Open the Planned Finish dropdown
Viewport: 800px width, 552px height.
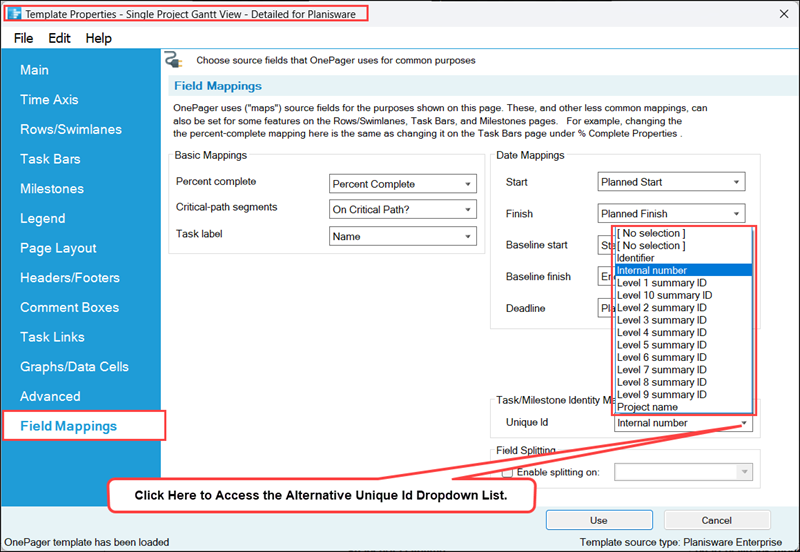tap(671, 213)
